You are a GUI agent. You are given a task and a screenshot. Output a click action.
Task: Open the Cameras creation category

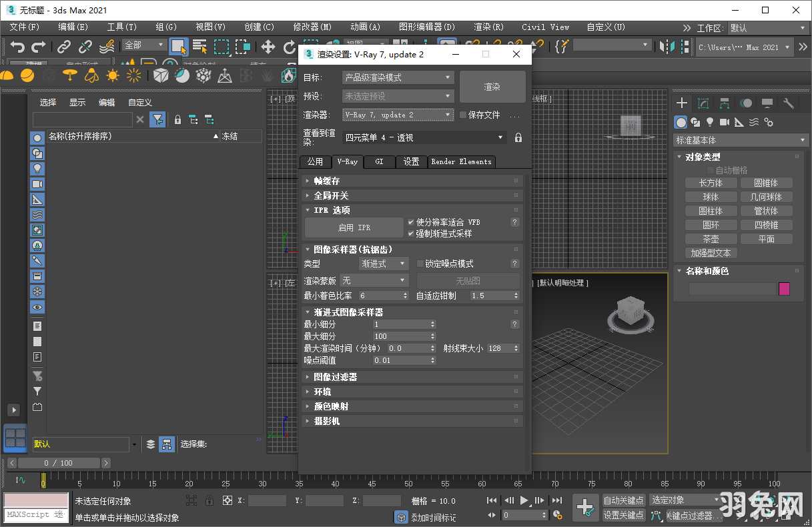(725, 122)
